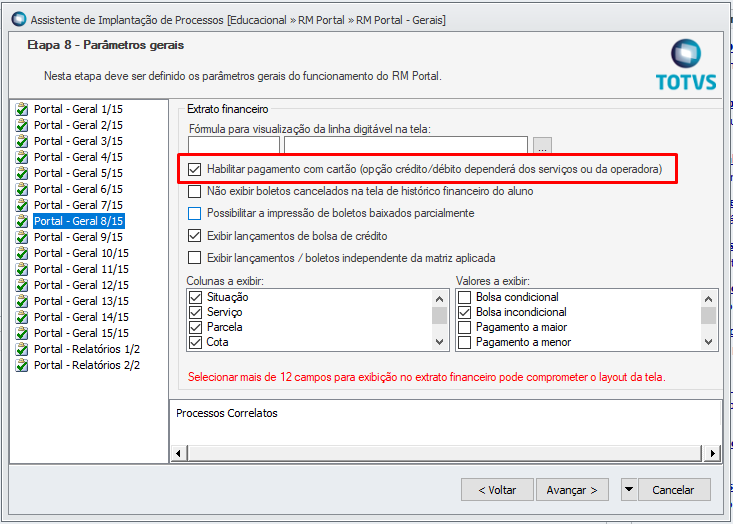This screenshot has width=733, height=524.
Task: Click down arrow of Colunas a exibir scrollbar
Action: [x=439, y=342]
